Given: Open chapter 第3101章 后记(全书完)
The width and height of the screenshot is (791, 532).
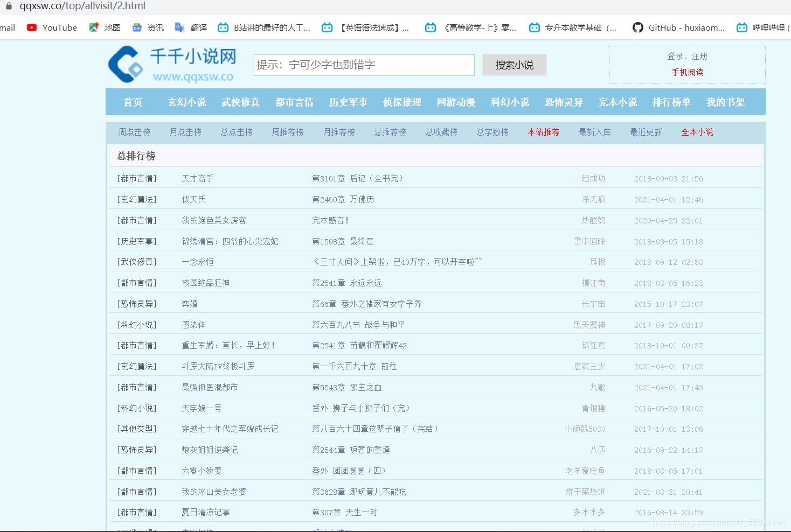Looking at the screenshot, I should coord(358,178).
